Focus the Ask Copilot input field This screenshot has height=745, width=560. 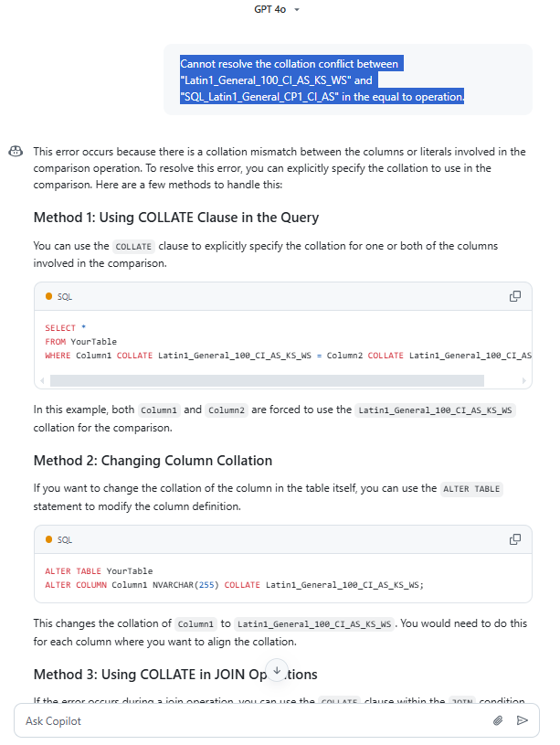pyautogui.click(x=247, y=720)
